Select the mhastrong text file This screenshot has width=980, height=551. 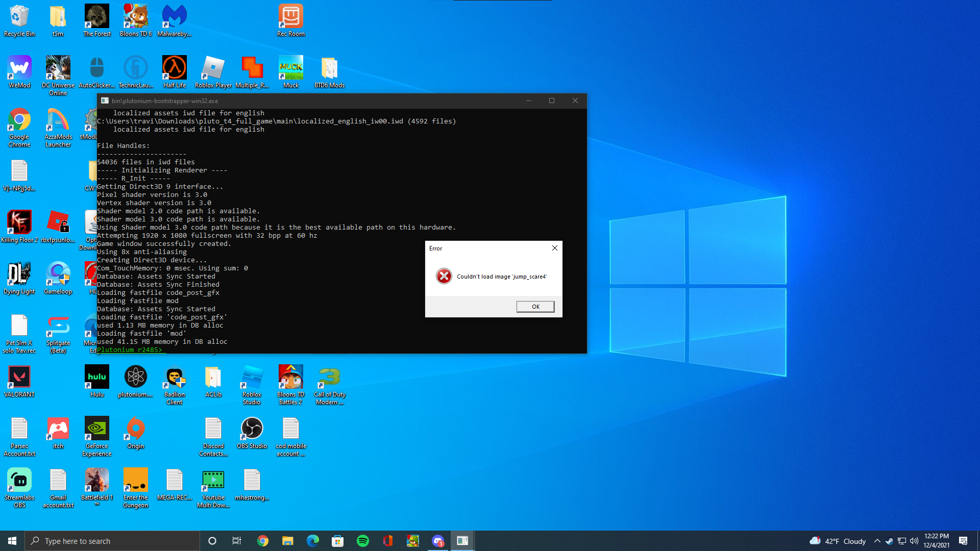point(252,484)
